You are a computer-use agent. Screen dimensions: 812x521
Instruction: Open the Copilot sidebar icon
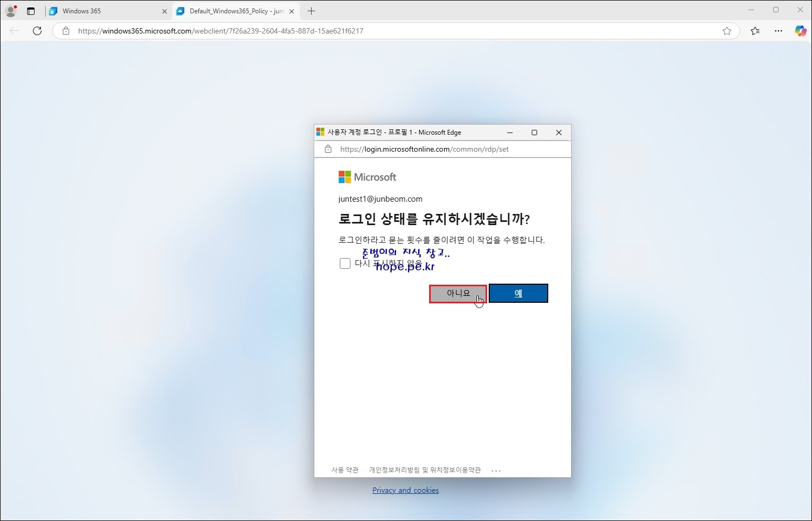pos(800,31)
